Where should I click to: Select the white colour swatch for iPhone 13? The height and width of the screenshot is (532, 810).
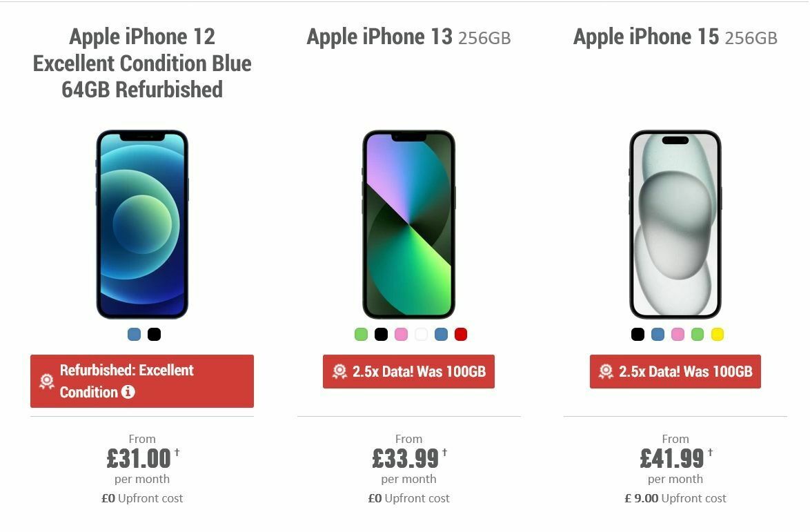pos(420,334)
